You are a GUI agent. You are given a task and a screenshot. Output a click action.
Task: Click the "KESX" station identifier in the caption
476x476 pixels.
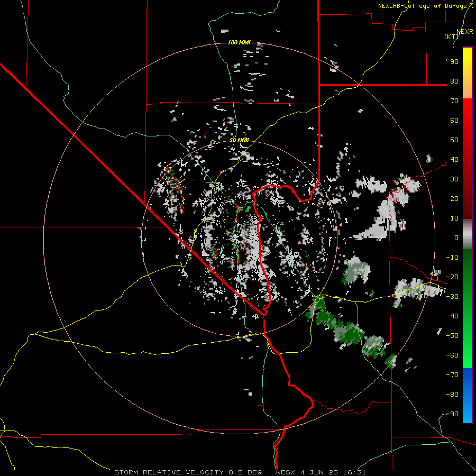click(x=286, y=472)
